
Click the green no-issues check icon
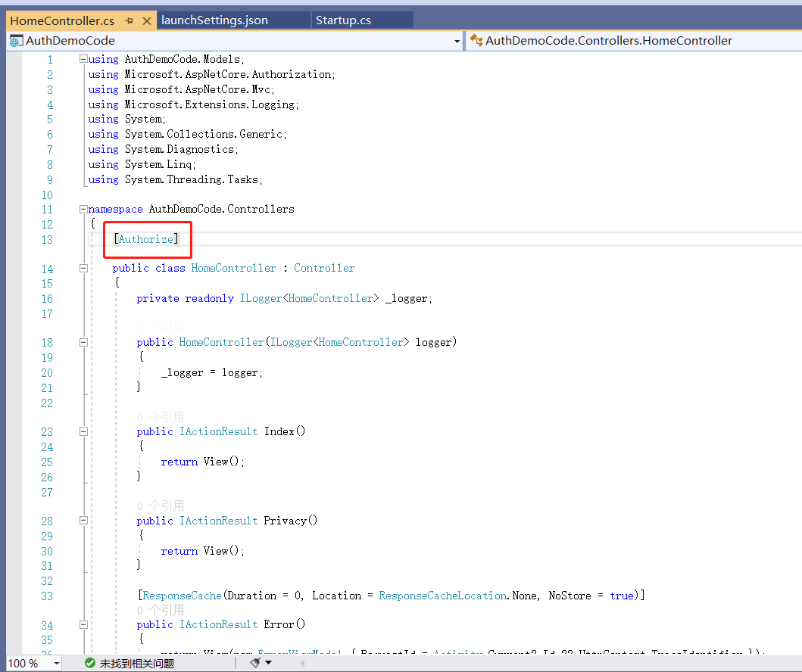point(90,664)
